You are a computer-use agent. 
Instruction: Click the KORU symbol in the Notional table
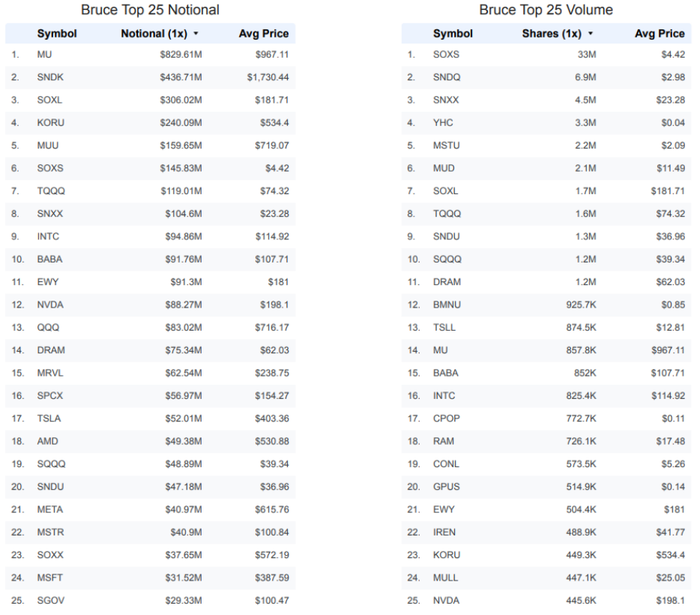50,123
